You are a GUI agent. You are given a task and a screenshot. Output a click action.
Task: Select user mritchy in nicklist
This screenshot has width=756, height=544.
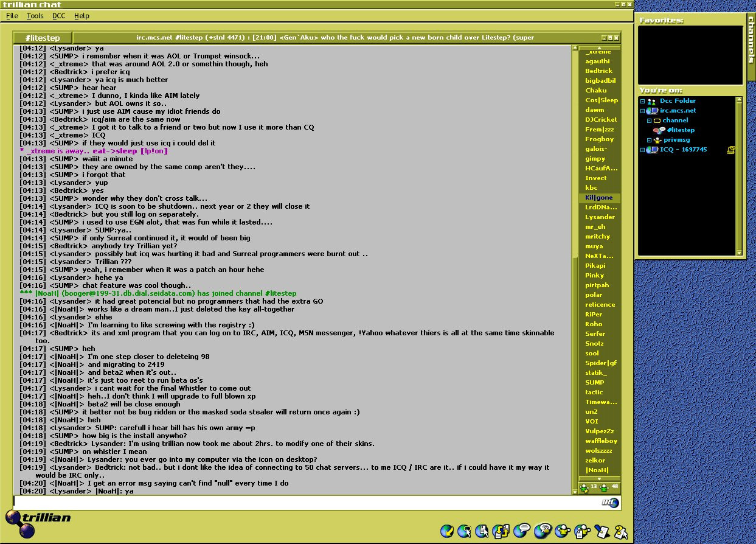click(x=597, y=237)
